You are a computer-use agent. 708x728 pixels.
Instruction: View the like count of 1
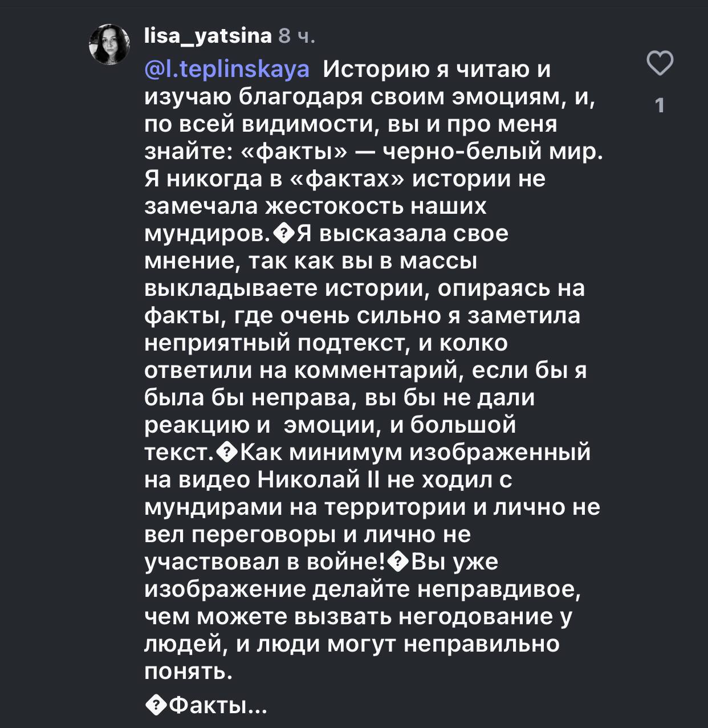click(x=660, y=105)
